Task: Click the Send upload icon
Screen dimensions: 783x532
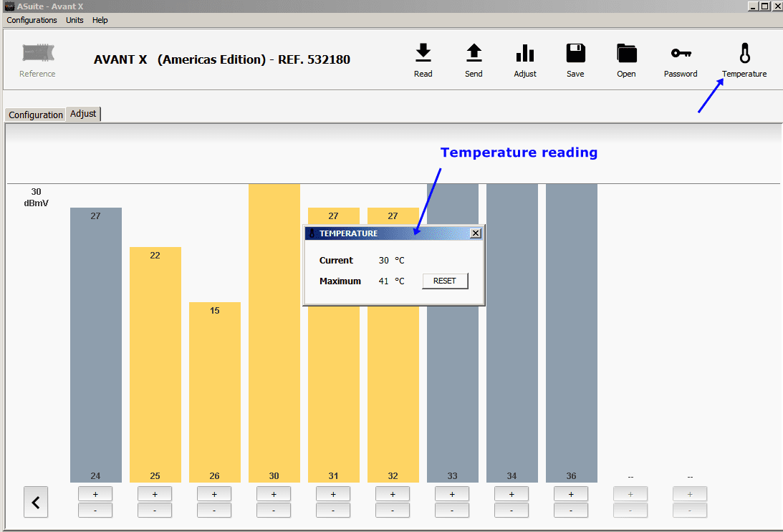Action: click(474, 53)
